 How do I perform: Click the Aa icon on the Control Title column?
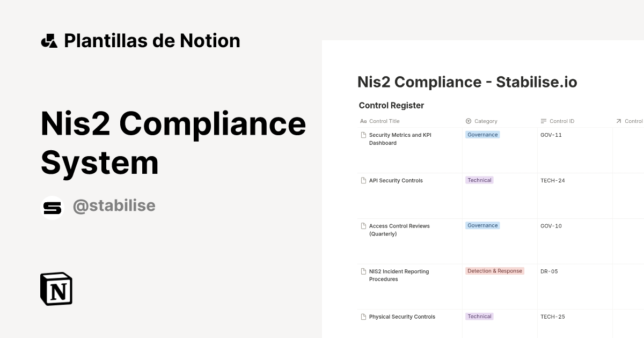363,121
